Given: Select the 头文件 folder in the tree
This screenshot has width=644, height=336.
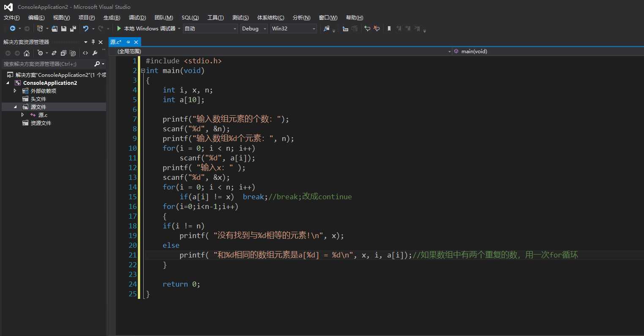Looking at the screenshot, I should 38,99.
